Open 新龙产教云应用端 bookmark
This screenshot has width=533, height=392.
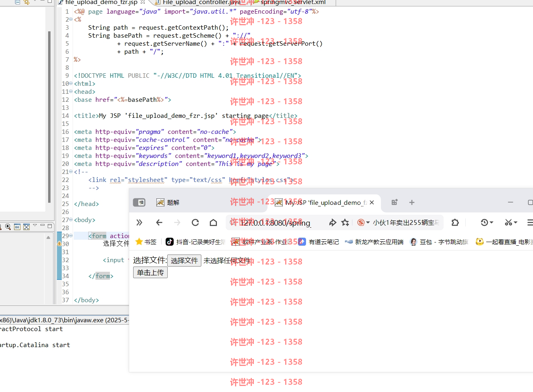(x=374, y=242)
